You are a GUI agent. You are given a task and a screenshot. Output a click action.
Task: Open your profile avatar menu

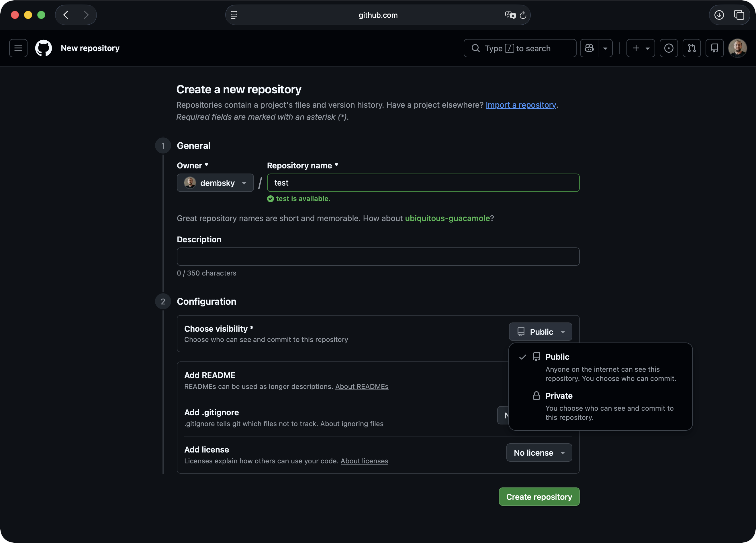coord(737,48)
